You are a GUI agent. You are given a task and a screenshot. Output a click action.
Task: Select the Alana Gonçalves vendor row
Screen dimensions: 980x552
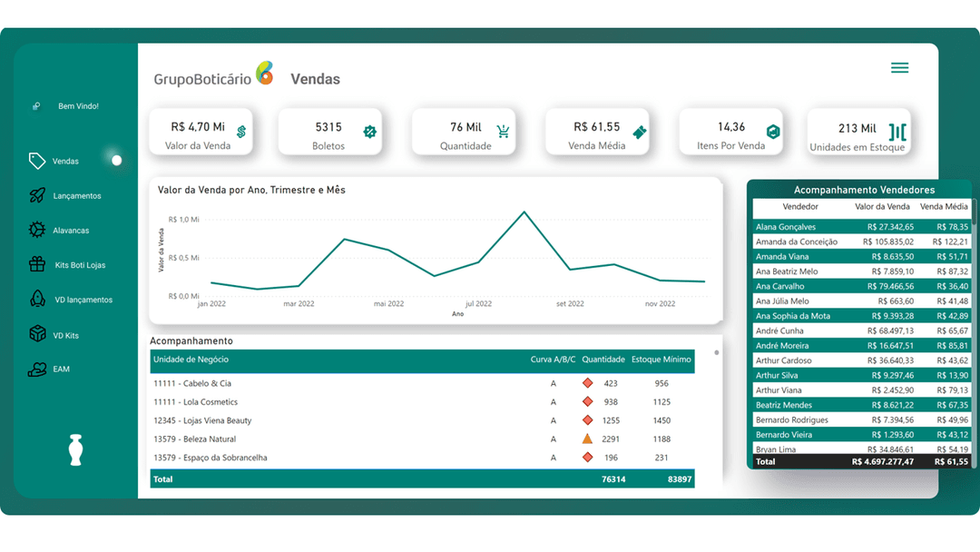pos(862,227)
